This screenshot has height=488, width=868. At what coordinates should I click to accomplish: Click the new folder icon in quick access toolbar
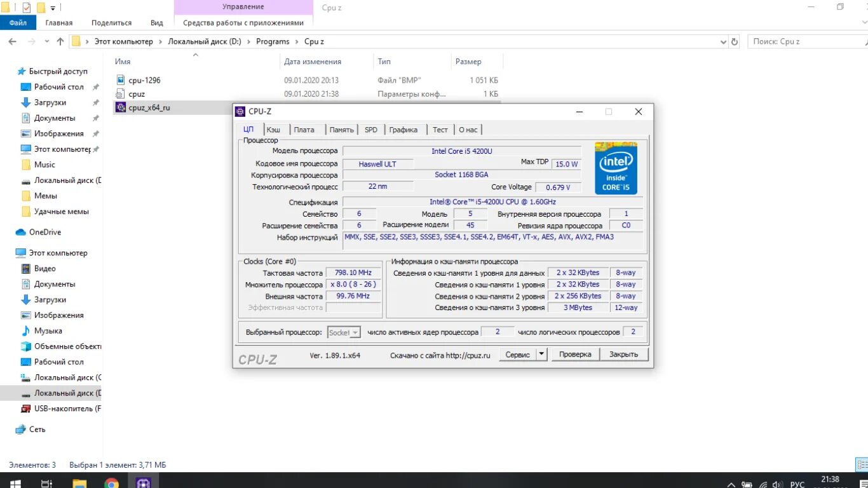[x=41, y=8]
